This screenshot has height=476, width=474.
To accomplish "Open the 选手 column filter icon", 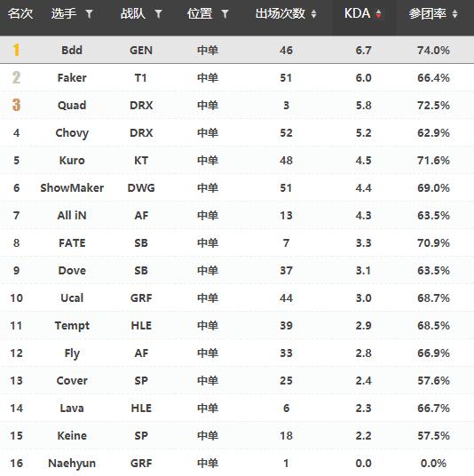I will pos(89,13).
